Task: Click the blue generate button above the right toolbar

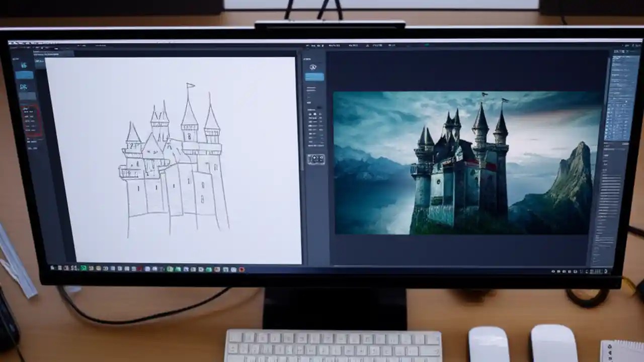Action: [314, 77]
